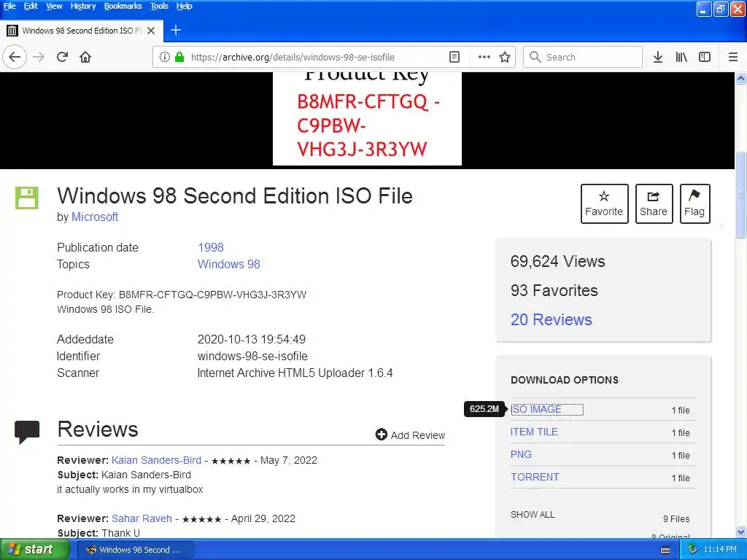Follow the Microsoft author link
Screen dimensions: 747x560
click(x=94, y=217)
